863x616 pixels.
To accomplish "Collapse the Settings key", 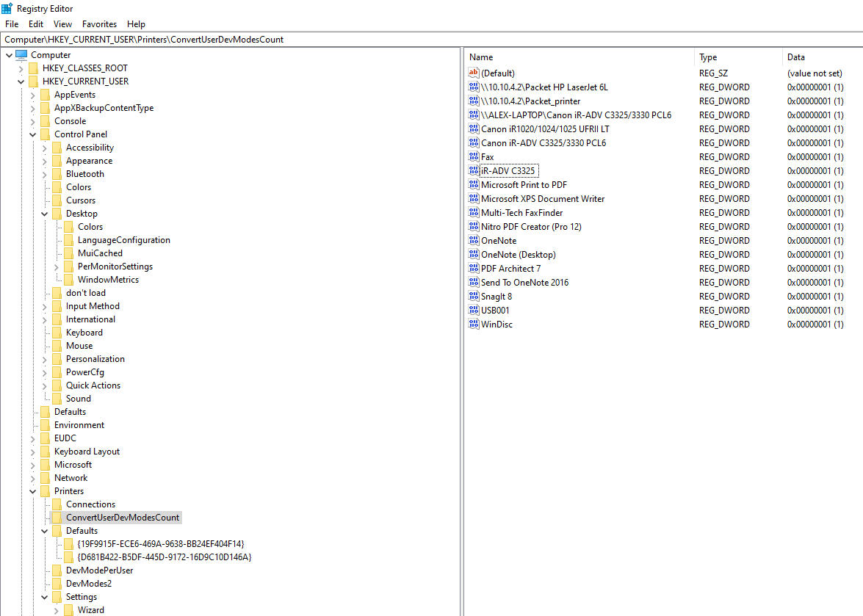I will click(45, 597).
